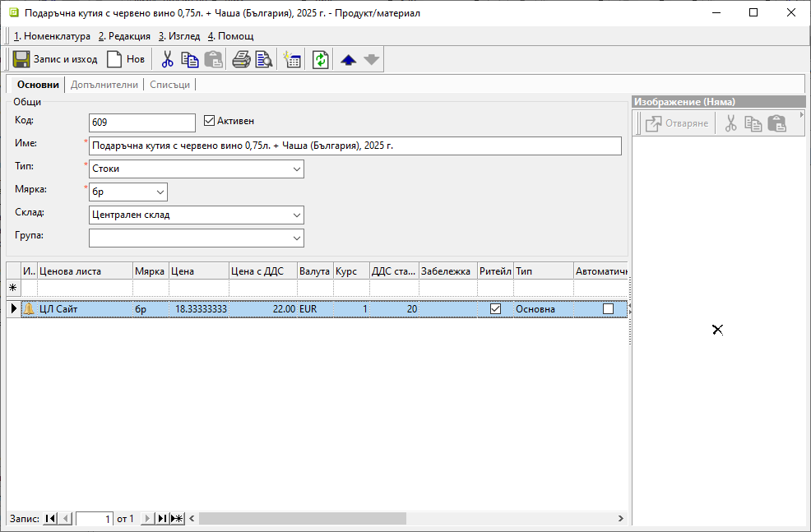Expand the Тип dropdown showing Стоки
The image size is (811, 532).
tap(296, 169)
